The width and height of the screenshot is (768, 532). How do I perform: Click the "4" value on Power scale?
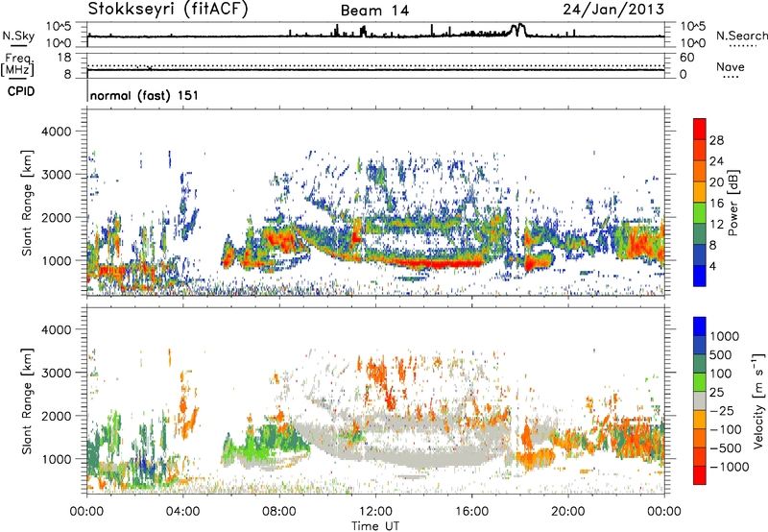(712, 267)
